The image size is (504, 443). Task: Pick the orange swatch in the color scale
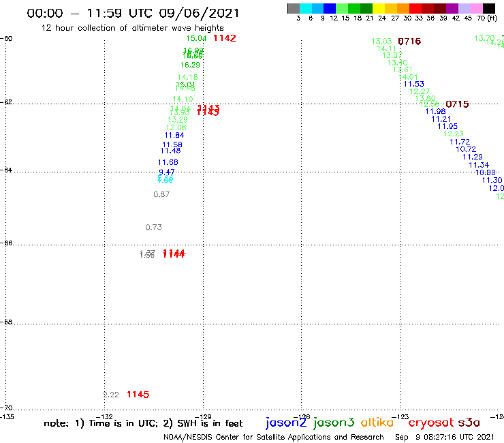tap(403, 8)
